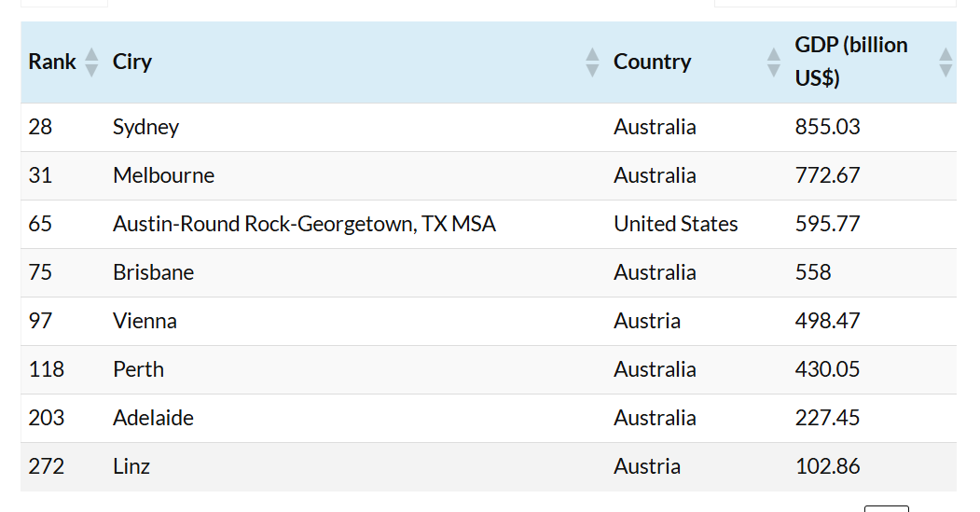Click the United States country cell
980x512 pixels.
coord(675,224)
